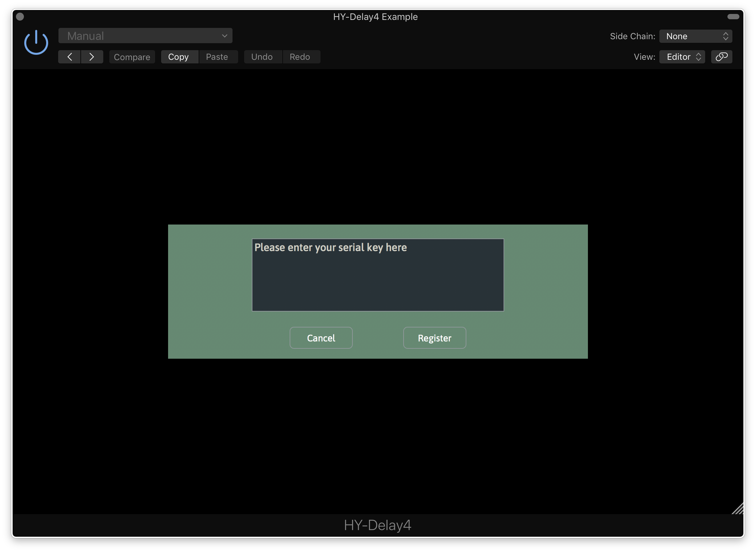Click the pill button in title bar

tap(733, 17)
